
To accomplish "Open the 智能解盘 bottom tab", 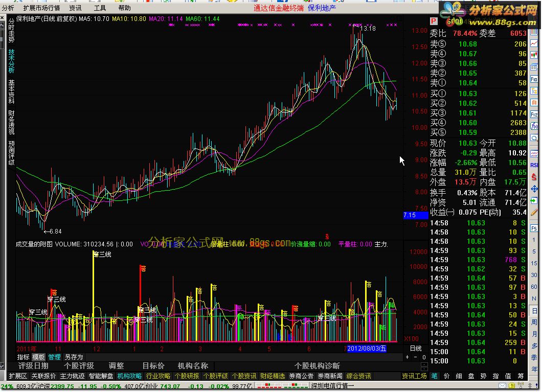I will point(101,376).
